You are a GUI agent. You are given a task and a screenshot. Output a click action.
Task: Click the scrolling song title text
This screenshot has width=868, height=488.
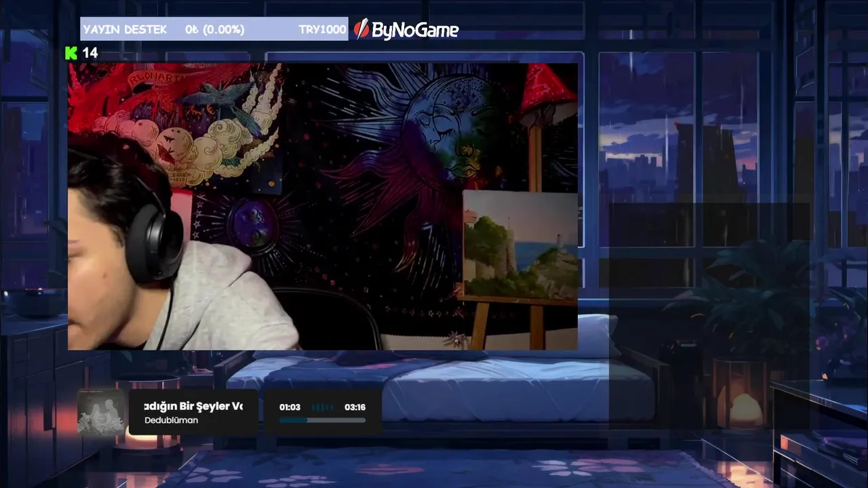(x=193, y=406)
